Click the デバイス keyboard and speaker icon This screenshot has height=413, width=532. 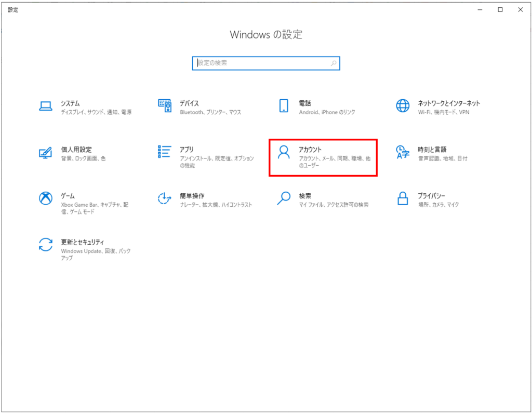click(165, 105)
